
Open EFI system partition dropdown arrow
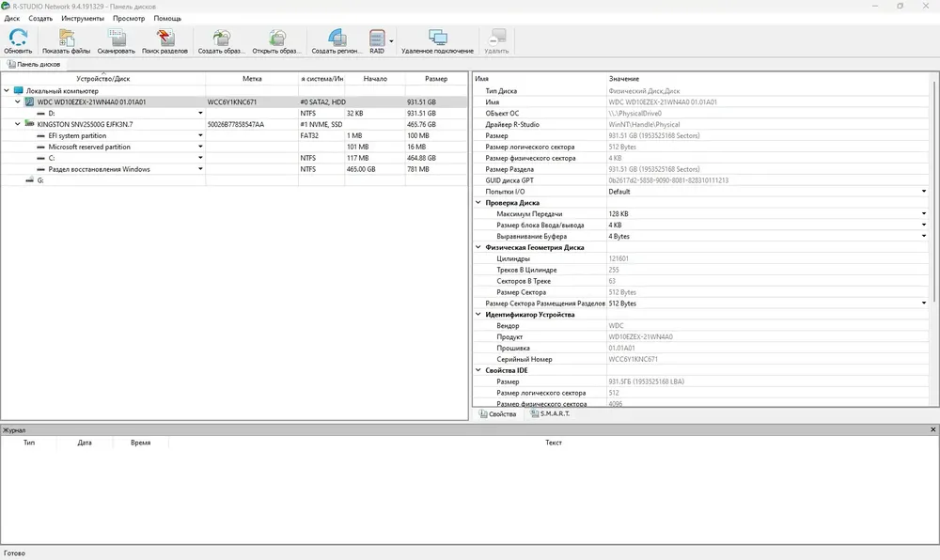(200, 135)
